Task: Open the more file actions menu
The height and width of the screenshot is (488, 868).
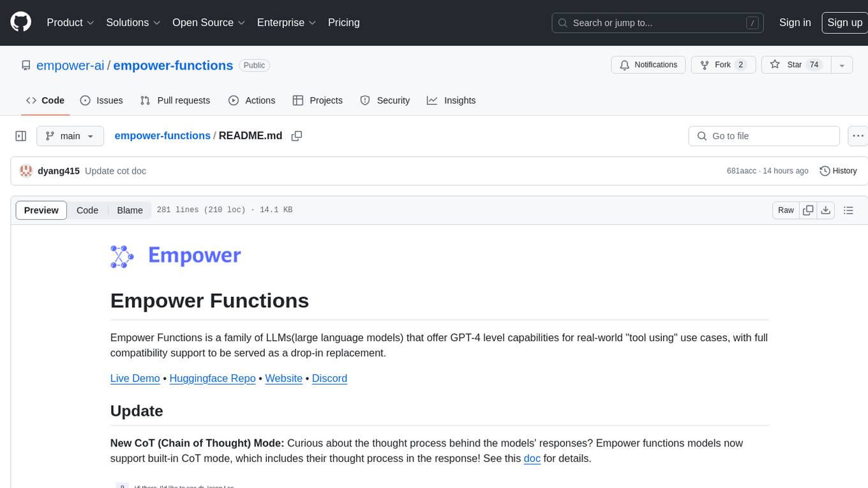Action: (x=858, y=136)
